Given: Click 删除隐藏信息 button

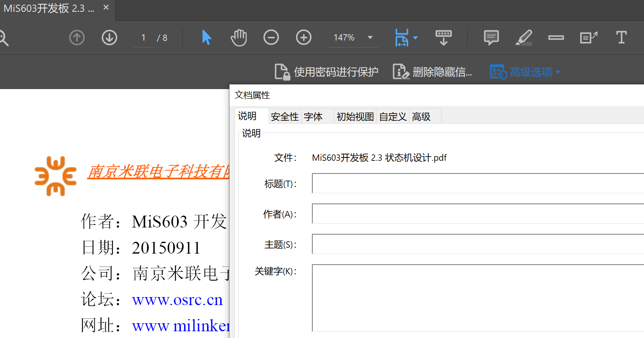Looking at the screenshot, I should click(x=433, y=72).
